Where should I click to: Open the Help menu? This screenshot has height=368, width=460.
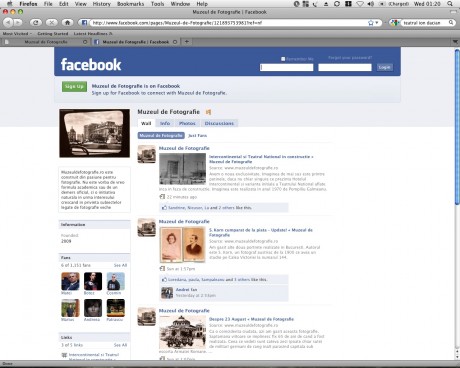202,4
